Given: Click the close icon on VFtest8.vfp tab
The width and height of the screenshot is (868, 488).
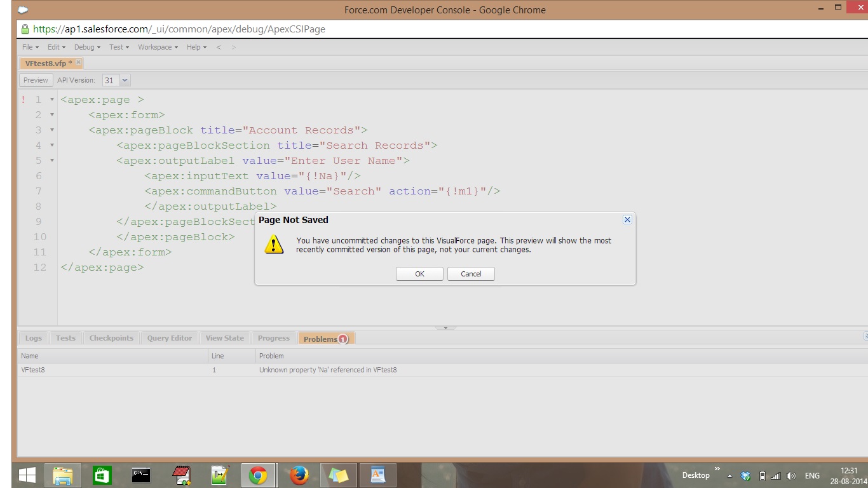Looking at the screenshot, I should pyautogui.click(x=79, y=63).
